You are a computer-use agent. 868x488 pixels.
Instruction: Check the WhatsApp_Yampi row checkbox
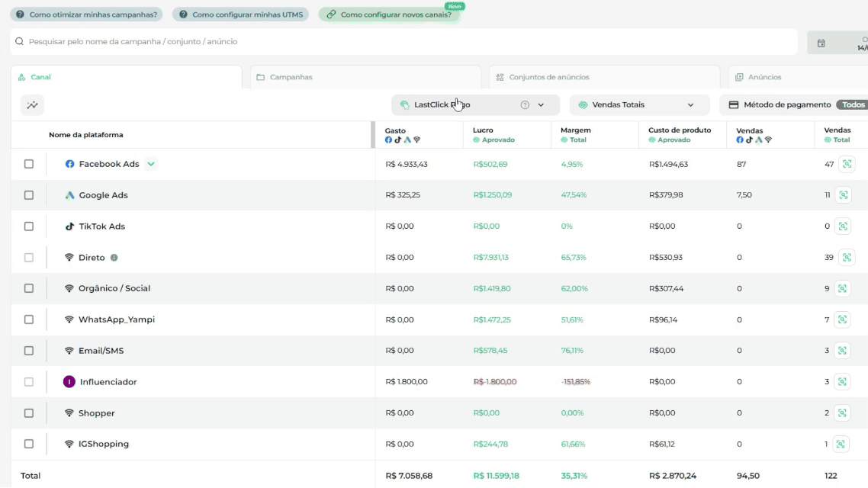pyautogui.click(x=29, y=319)
